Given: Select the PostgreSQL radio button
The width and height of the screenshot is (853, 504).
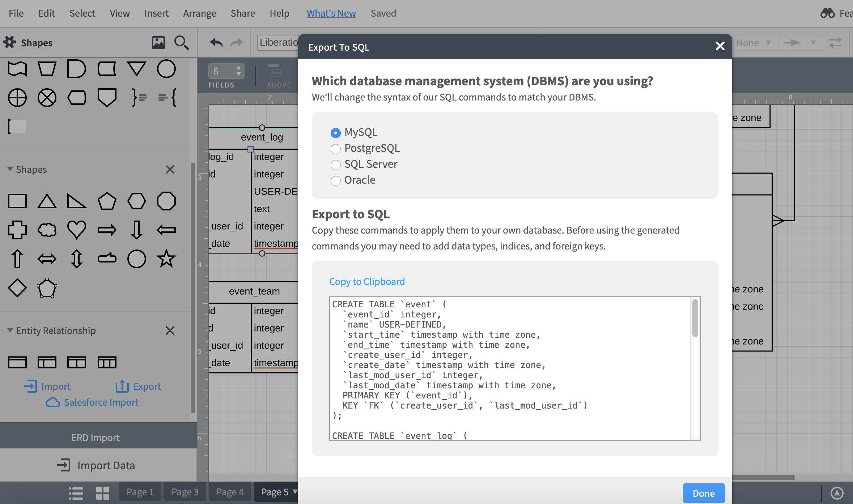Looking at the screenshot, I should coord(336,149).
